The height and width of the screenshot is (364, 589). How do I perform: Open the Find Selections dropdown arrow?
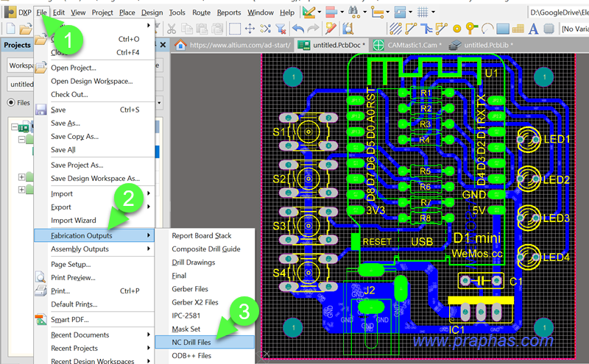tap(364, 12)
